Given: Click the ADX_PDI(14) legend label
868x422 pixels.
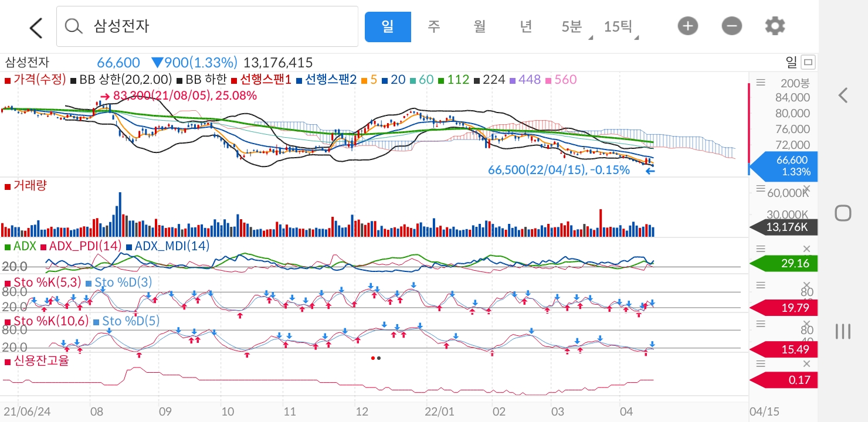Looking at the screenshot, I should [81, 246].
